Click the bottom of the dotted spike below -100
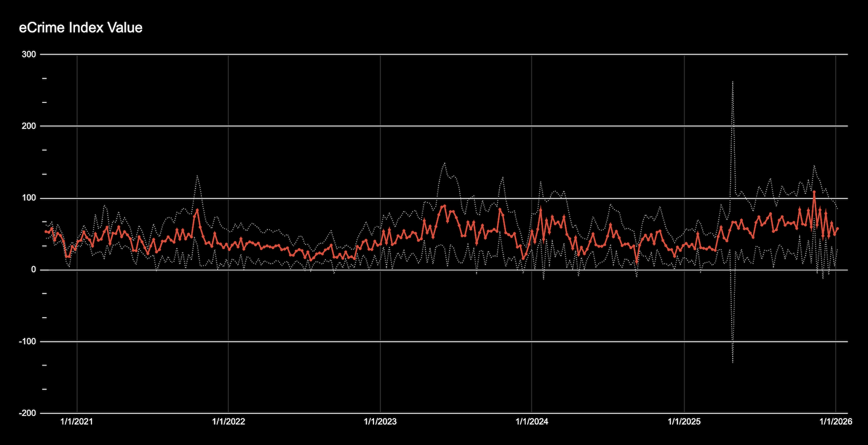Image resolution: width=868 pixels, height=445 pixels. click(733, 363)
